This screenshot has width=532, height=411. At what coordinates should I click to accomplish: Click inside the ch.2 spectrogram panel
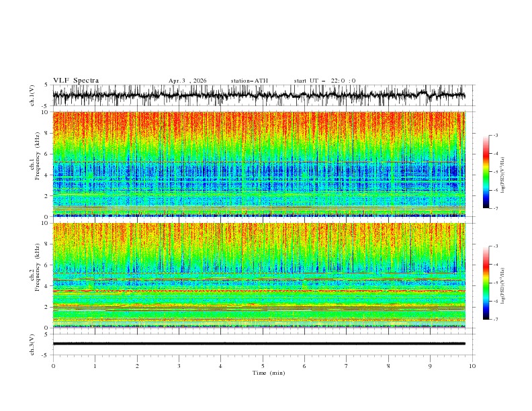click(x=259, y=275)
